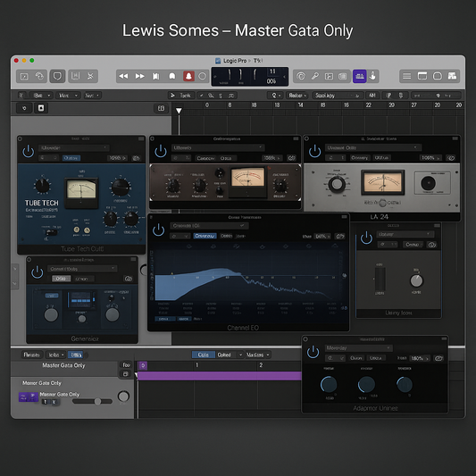
Task: Open the Tube Tech plugin preset dropdown
Action: click(74, 148)
